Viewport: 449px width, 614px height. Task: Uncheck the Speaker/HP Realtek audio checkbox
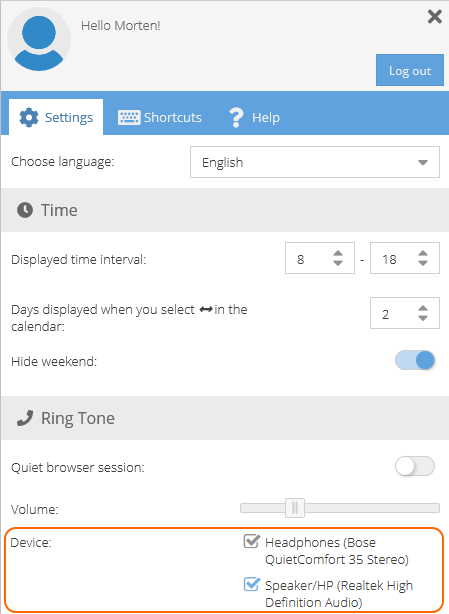(251, 585)
